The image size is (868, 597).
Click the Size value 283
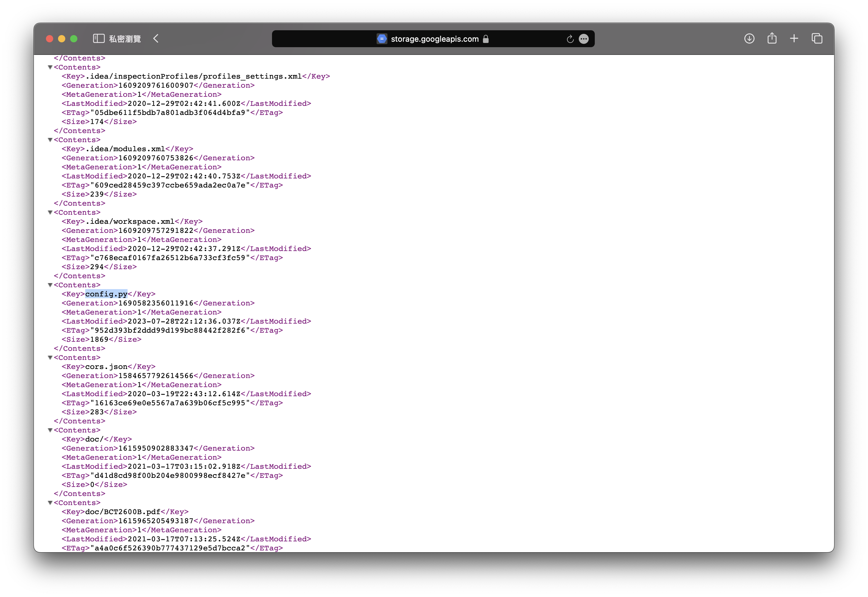click(x=97, y=412)
